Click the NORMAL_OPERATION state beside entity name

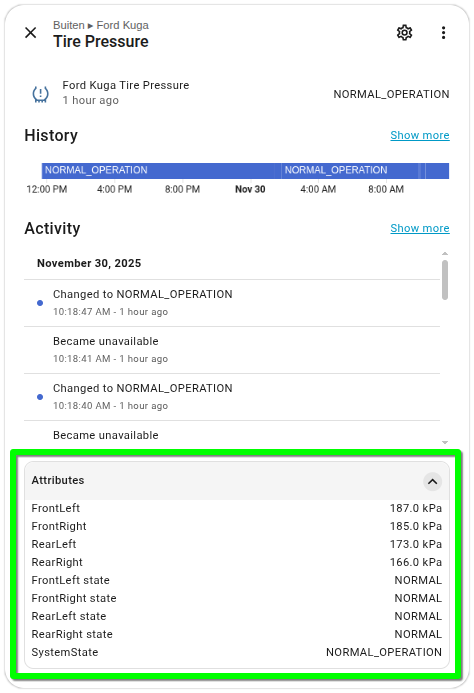(391, 94)
